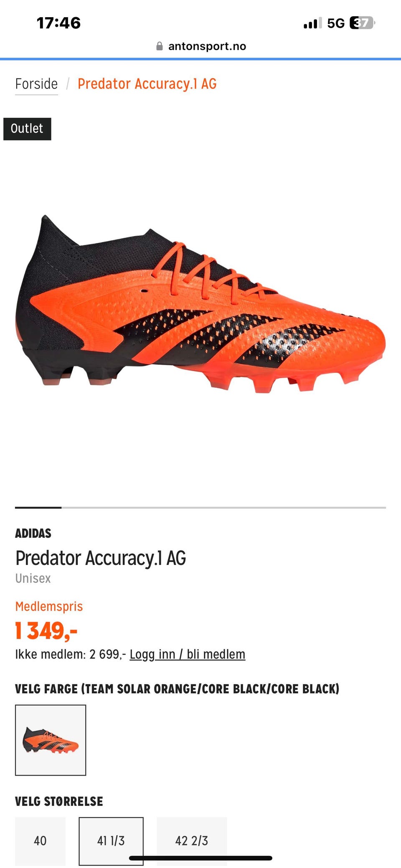Viewport: 401px width, 868px height.
Task: Tap the battery indicator in status bar
Action: [x=362, y=23]
